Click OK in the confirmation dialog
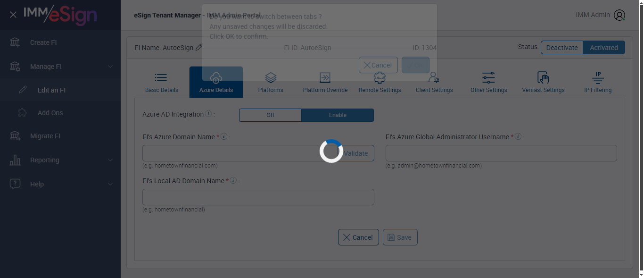 [x=415, y=65]
